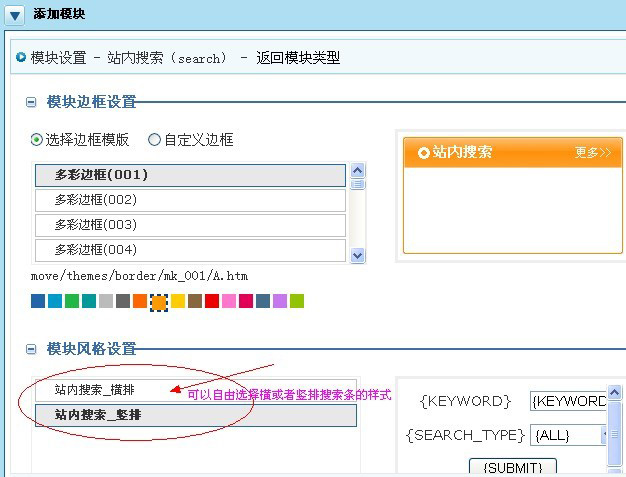Pick the yellow color swatch
The height and width of the screenshot is (477, 626).
coord(178,301)
